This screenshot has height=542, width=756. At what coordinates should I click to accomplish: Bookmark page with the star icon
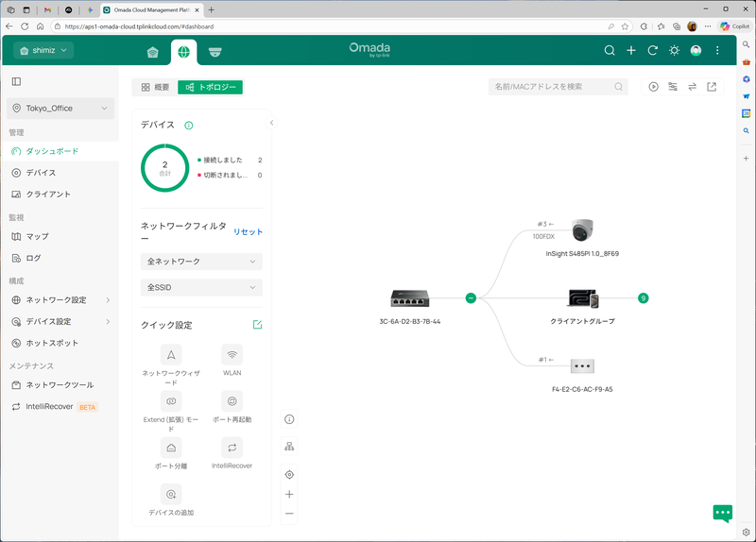(626, 26)
